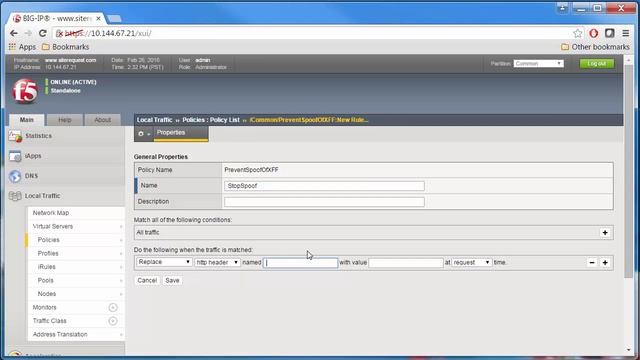The image size is (640, 360).
Task: Click the scroll up arrow
Action: tap(629, 60)
